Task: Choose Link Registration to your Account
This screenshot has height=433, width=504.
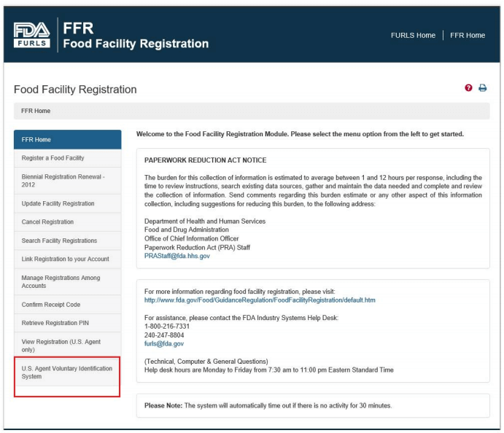Action: tap(68, 259)
